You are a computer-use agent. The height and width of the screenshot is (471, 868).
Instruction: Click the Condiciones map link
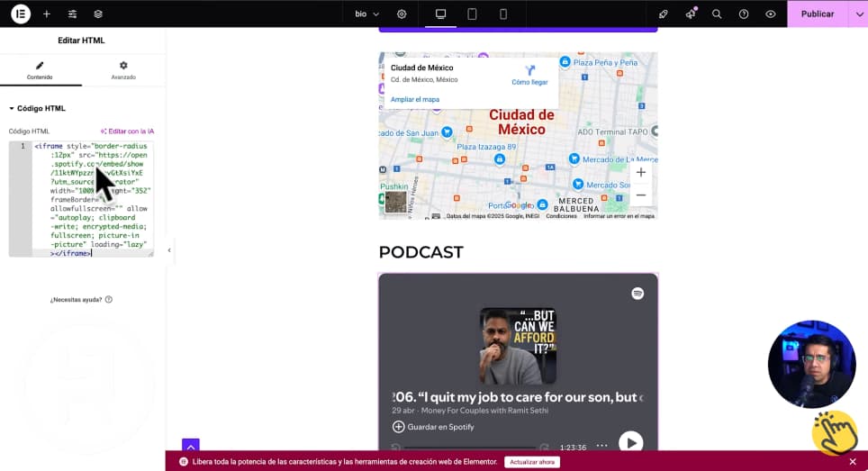[x=561, y=216]
